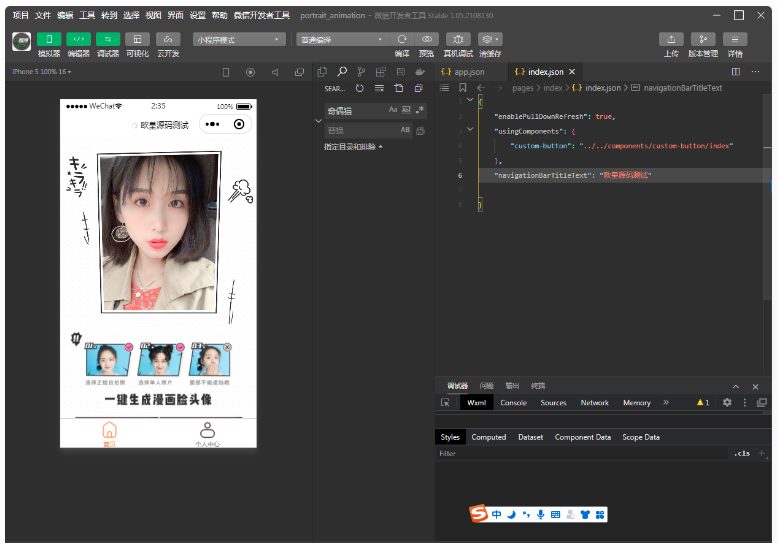Viewport: 778px width, 543px height.
Task: Open the 普通编译 compile mode dropdown
Action: [342, 39]
